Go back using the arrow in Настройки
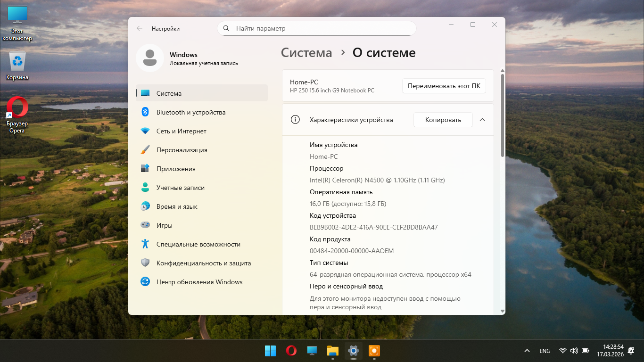644x362 pixels. point(140,28)
